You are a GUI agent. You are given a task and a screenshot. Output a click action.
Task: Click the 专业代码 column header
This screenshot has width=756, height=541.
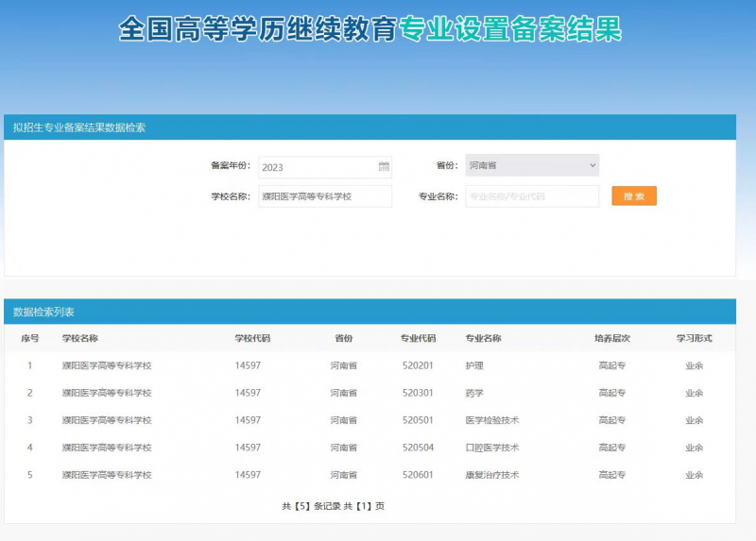pyautogui.click(x=418, y=338)
